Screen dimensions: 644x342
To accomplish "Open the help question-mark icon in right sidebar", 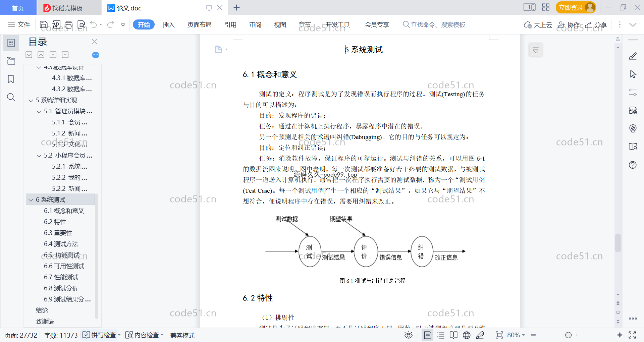I will 633,165.
